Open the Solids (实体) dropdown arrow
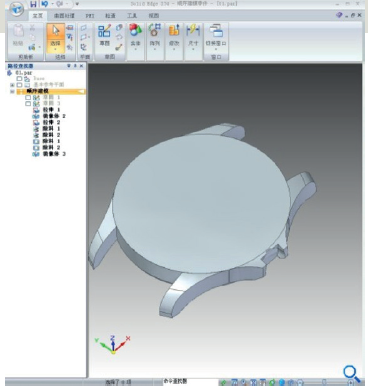 coord(135,49)
